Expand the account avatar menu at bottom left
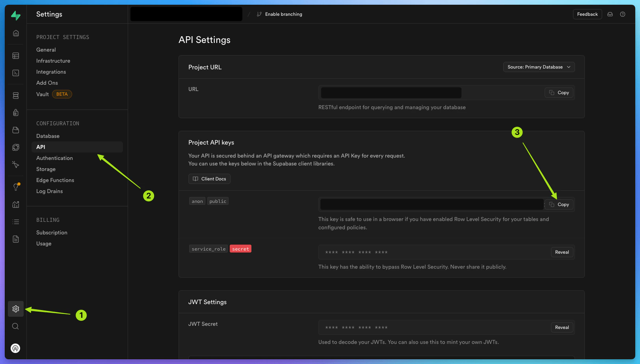640x364 pixels. 15,348
